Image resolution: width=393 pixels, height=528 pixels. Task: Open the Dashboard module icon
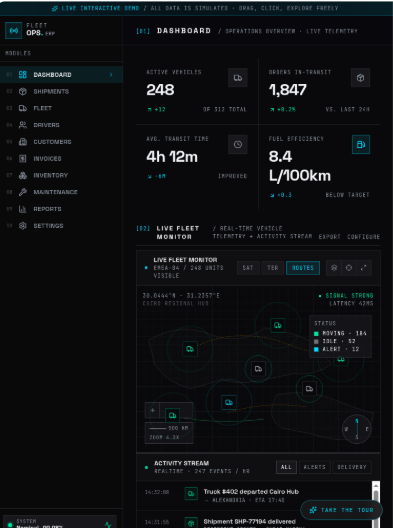[x=23, y=75]
